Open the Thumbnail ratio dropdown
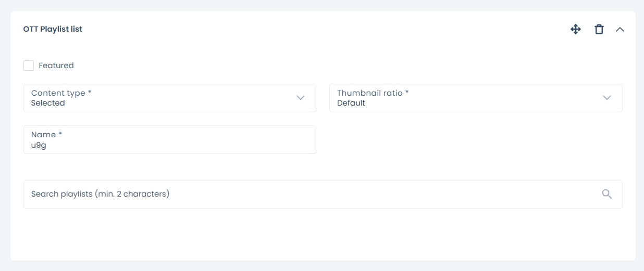644x271 pixels. (475, 98)
